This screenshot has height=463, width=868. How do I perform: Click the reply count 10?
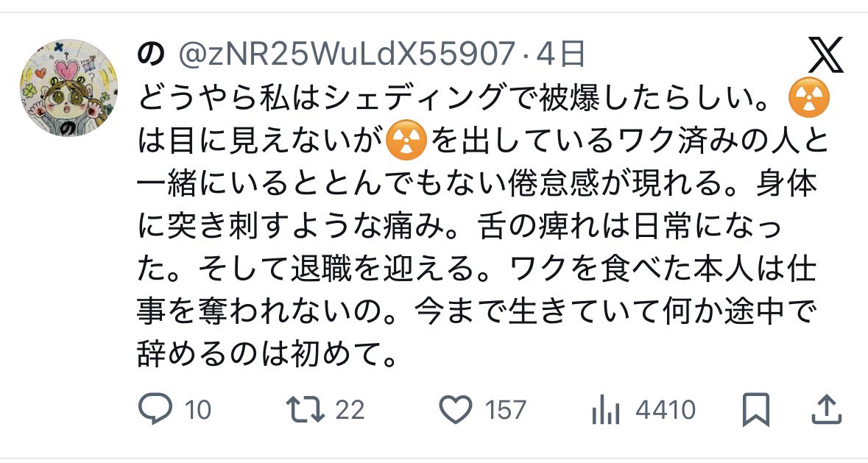[197, 411]
